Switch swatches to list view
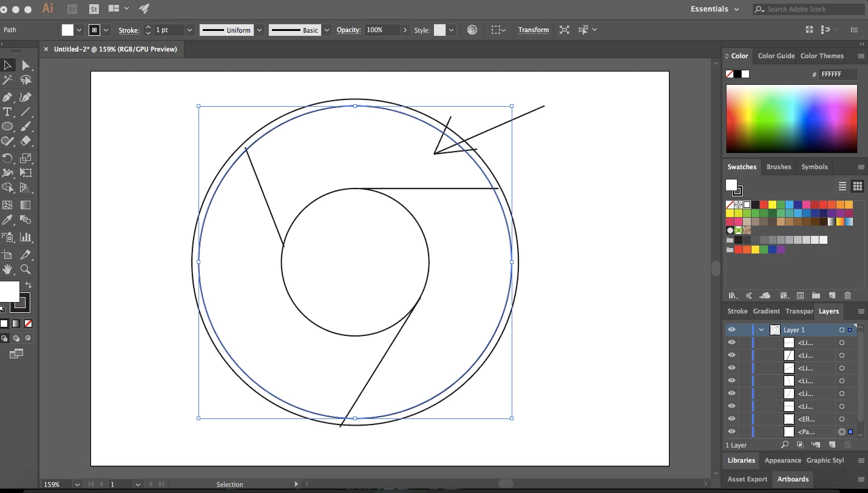The height and width of the screenshot is (493, 868). tap(843, 186)
